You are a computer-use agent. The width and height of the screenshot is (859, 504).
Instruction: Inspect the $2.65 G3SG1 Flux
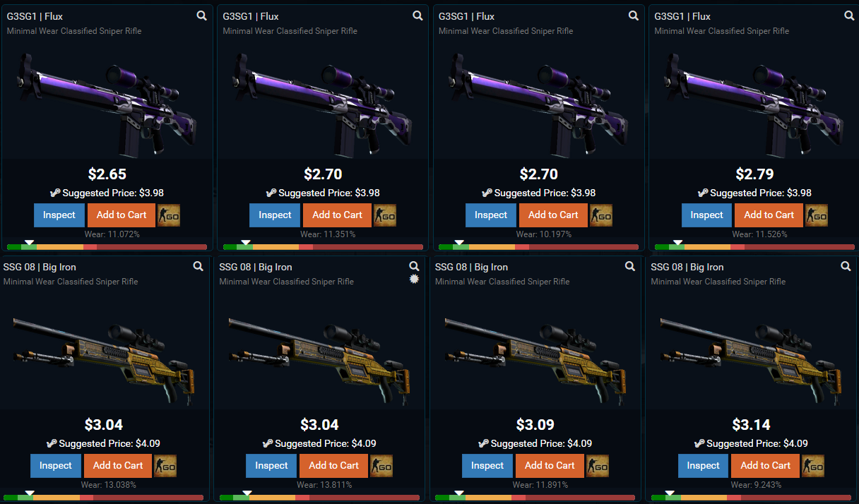[59, 215]
